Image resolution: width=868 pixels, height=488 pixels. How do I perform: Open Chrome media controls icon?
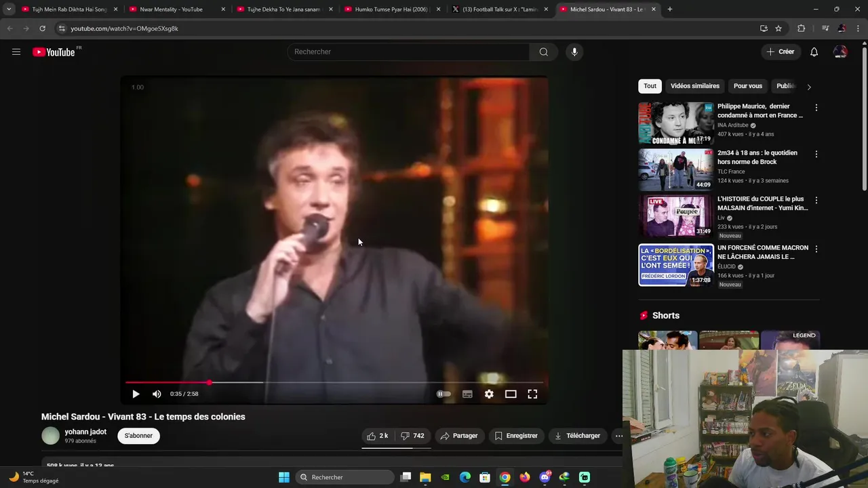click(x=825, y=28)
